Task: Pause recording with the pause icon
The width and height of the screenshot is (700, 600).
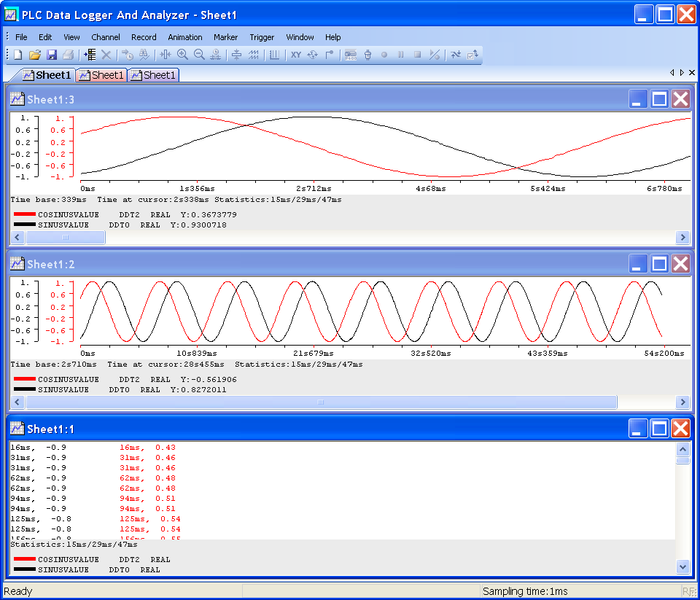Action: tap(401, 55)
